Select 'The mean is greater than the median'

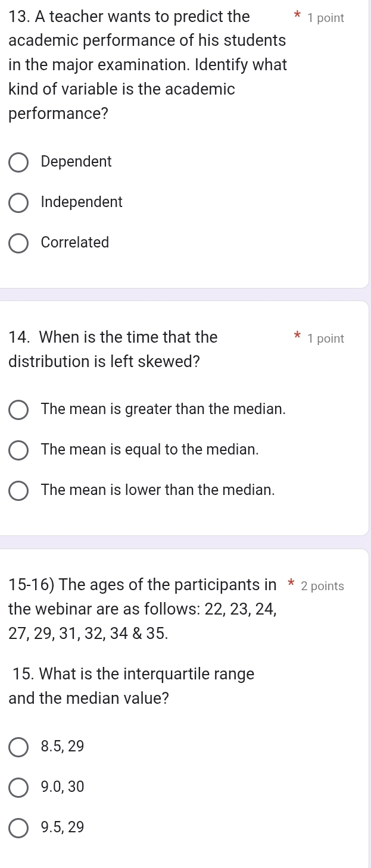[18, 409]
